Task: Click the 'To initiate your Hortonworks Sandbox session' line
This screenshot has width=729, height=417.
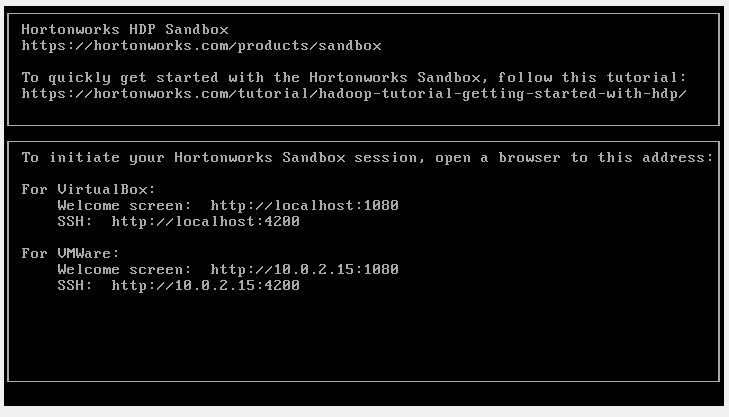Action: click(367, 157)
